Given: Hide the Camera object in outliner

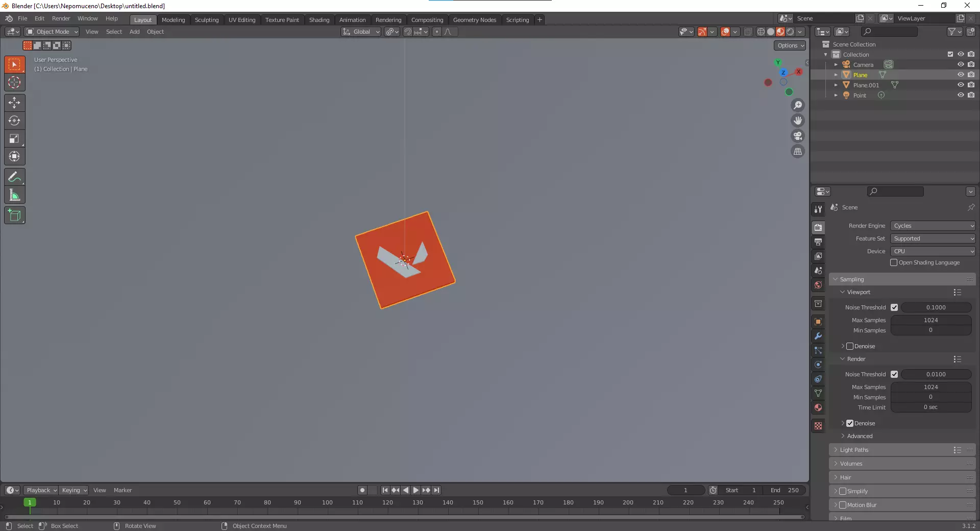Looking at the screenshot, I should (961, 64).
